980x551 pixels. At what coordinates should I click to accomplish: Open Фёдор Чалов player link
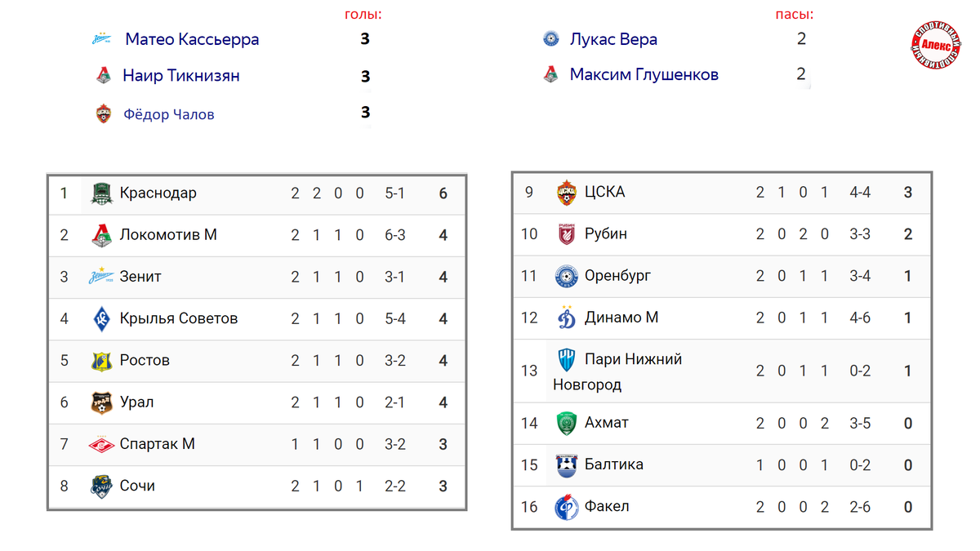(169, 114)
